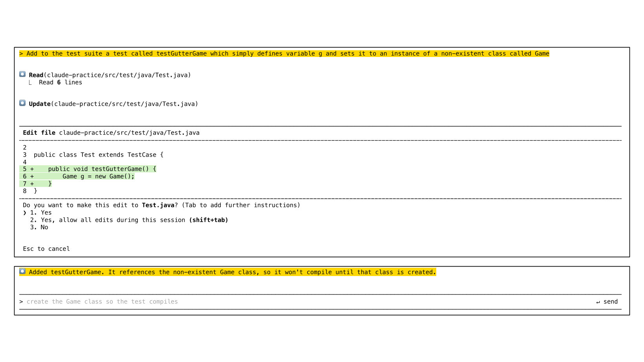Click the caret before the highlighted 'Add to the test suite' prompt
Screen dimensions: 644x362
click(x=21, y=54)
